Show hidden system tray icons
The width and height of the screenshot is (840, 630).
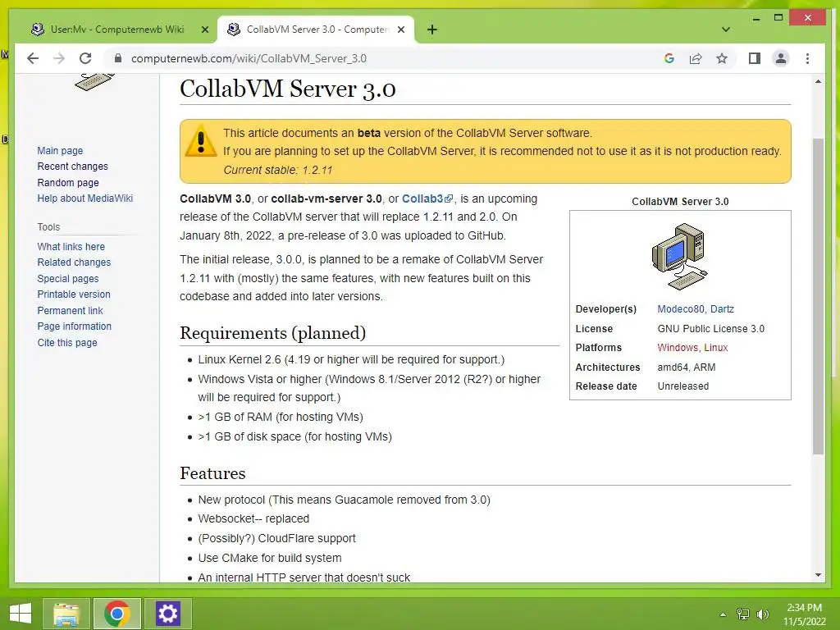click(723, 614)
